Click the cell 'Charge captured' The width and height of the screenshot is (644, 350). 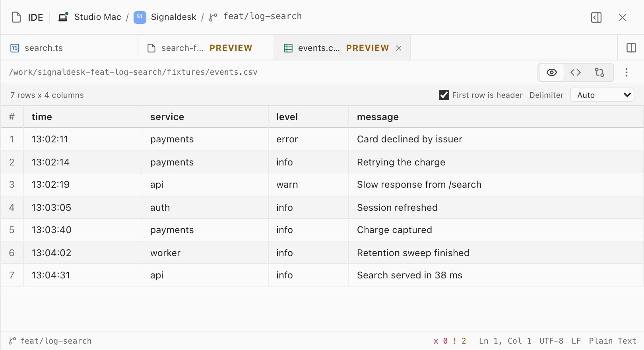click(x=496, y=230)
